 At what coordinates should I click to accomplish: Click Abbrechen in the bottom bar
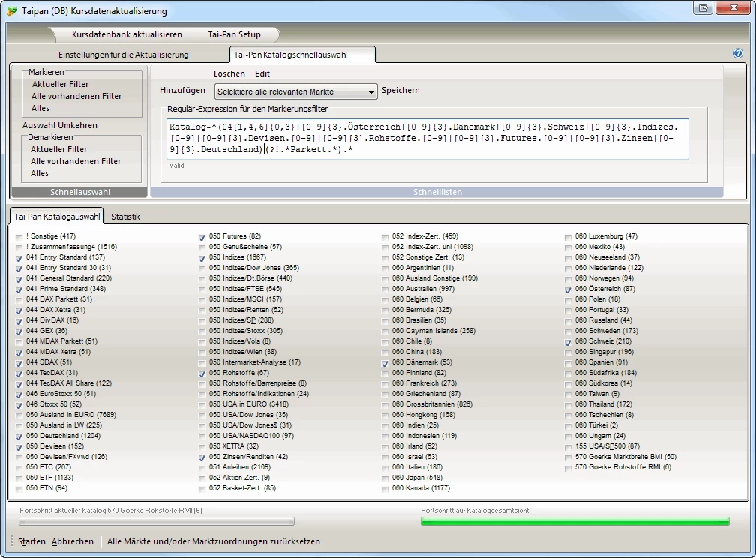pyautogui.click(x=73, y=541)
